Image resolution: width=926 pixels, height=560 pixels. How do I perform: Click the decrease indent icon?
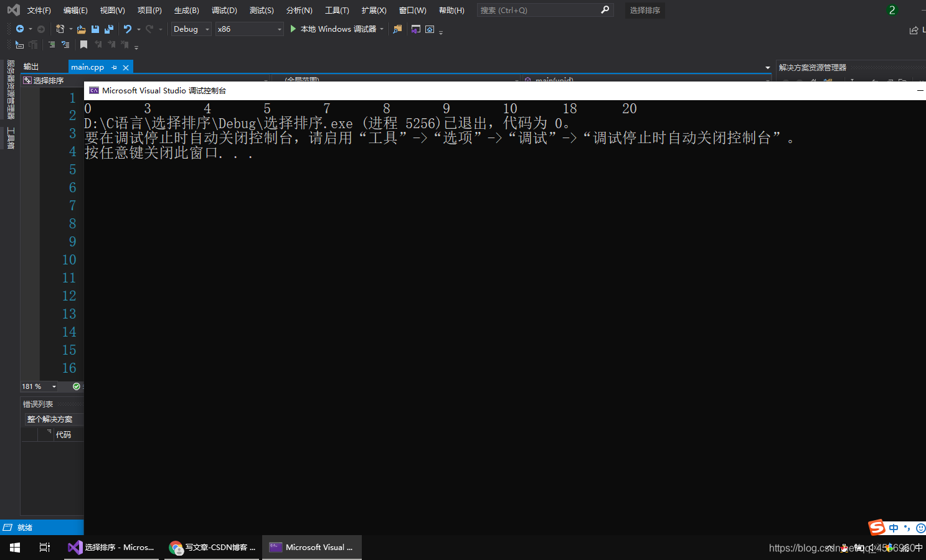tap(52, 45)
